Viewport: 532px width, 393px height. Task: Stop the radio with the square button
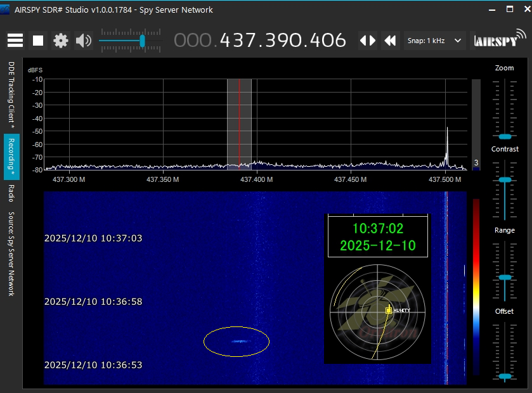[38, 41]
